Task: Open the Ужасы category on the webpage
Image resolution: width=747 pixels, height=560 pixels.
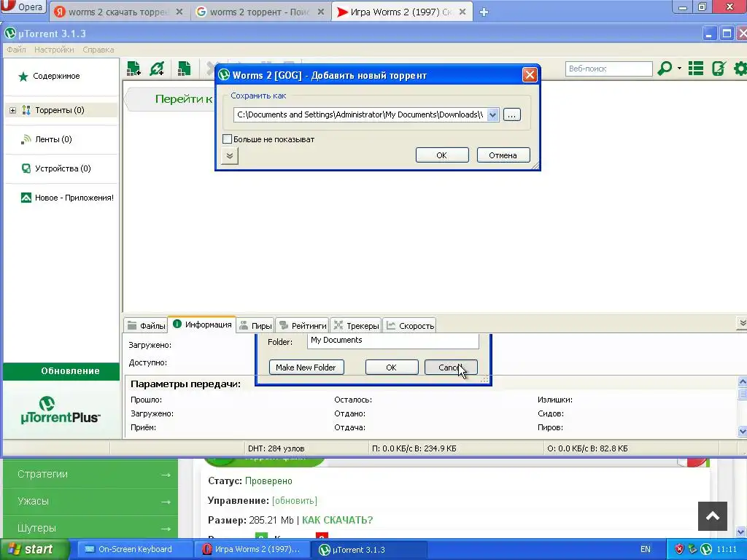Action: click(x=91, y=502)
